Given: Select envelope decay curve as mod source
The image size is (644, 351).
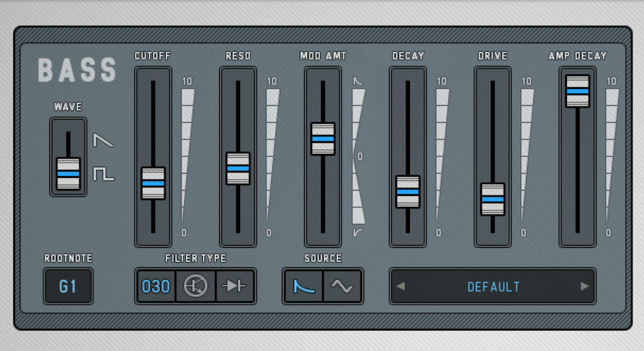Looking at the screenshot, I should (303, 287).
